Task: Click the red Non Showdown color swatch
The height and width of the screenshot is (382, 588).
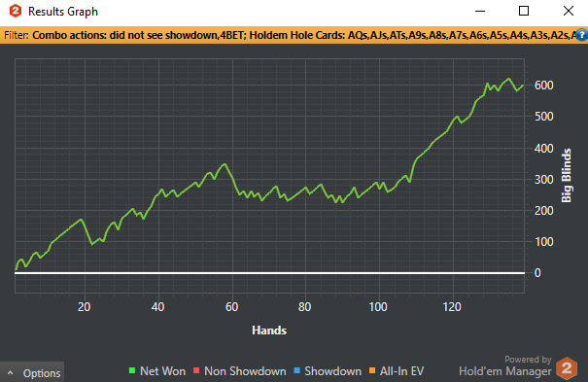Action: pyautogui.click(x=196, y=370)
